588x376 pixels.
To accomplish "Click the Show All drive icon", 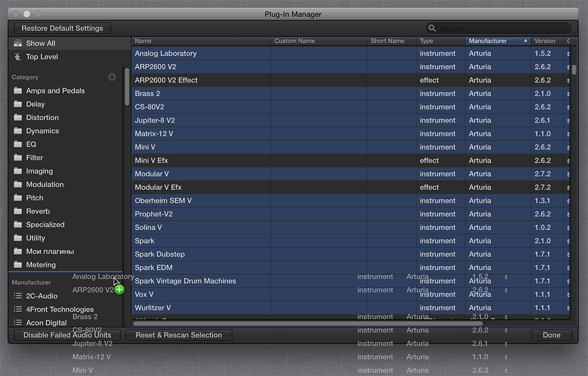I will [x=18, y=43].
